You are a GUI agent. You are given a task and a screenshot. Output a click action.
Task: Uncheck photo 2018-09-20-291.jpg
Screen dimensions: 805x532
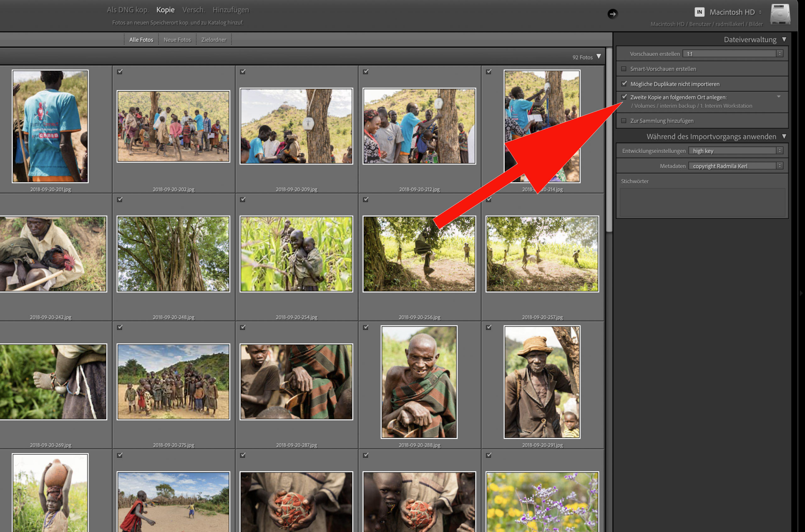tap(488, 327)
